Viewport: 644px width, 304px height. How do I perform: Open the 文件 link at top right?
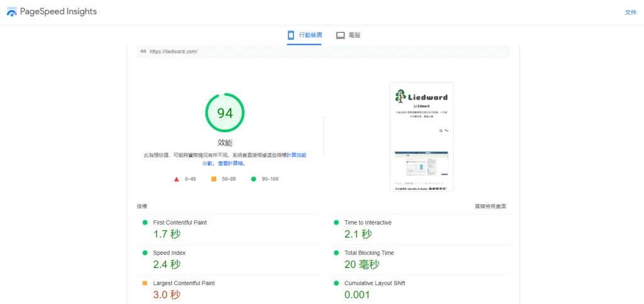(x=631, y=13)
